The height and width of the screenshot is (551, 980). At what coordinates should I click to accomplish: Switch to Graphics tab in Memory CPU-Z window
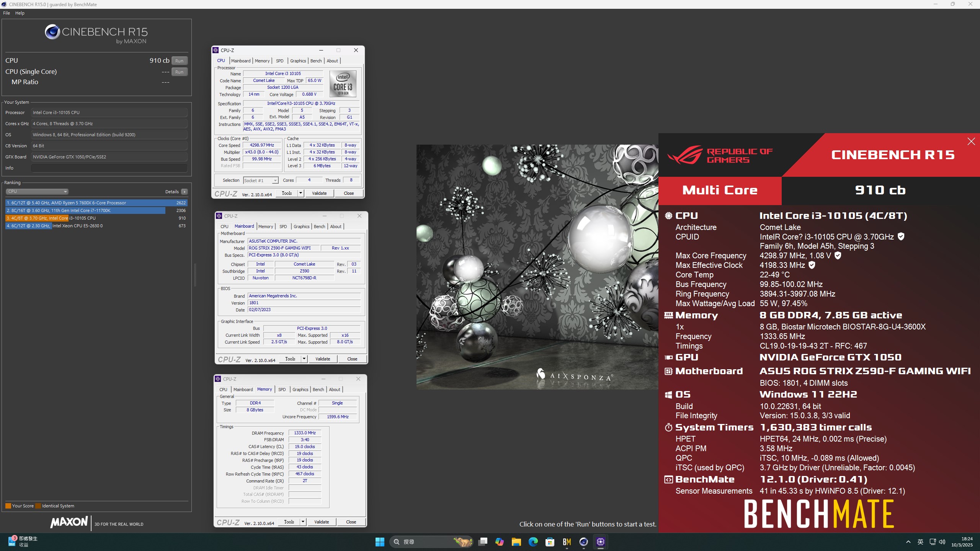pos(300,390)
